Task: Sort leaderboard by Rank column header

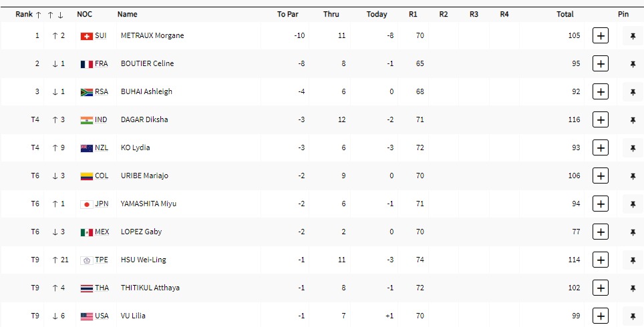Action: coord(24,14)
